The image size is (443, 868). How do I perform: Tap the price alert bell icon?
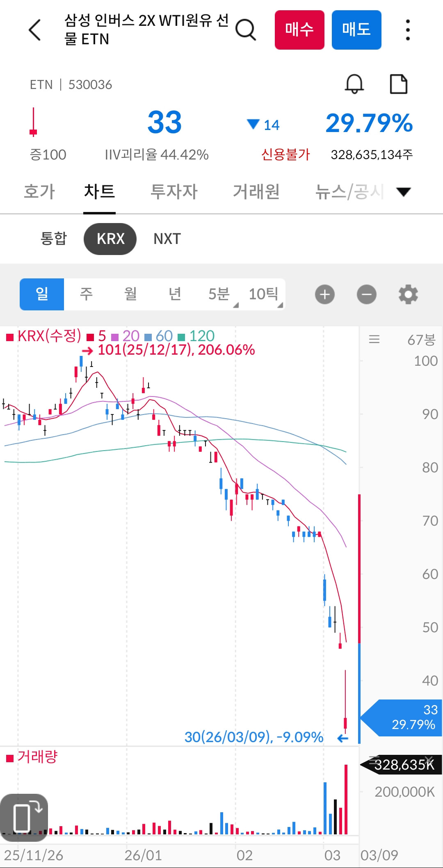click(354, 84)
